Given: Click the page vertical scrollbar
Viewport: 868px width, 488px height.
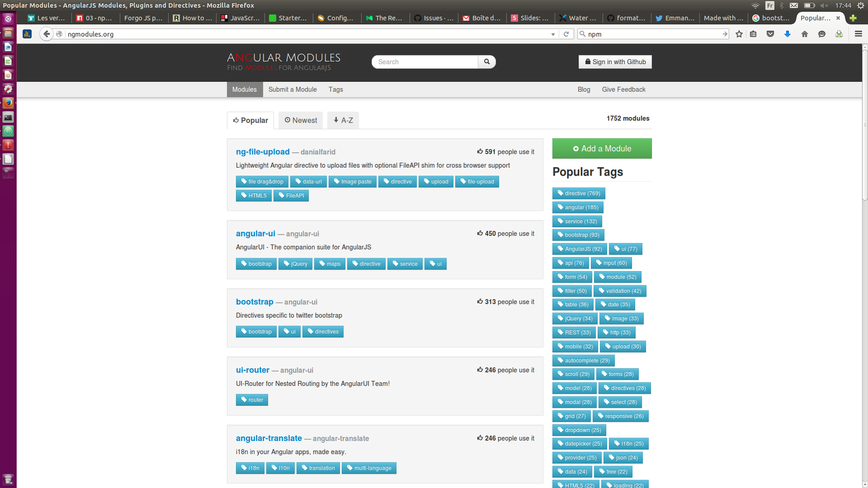Looking at the screenshot, I should tap(865, 125).
